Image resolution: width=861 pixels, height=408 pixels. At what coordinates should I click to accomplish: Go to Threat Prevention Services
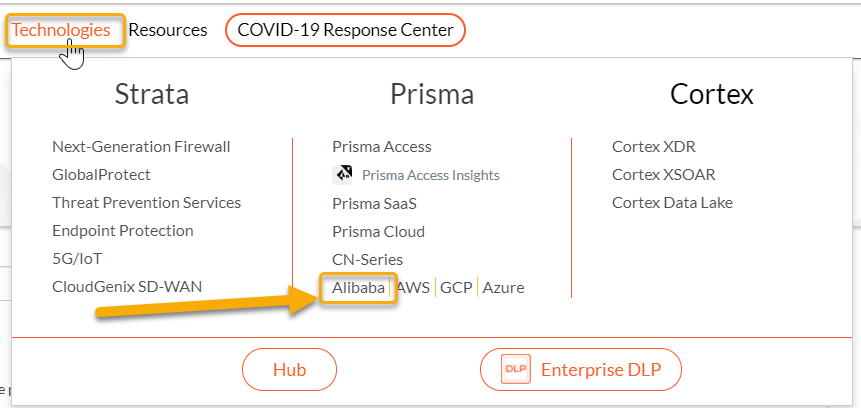[x=146, y=202]
